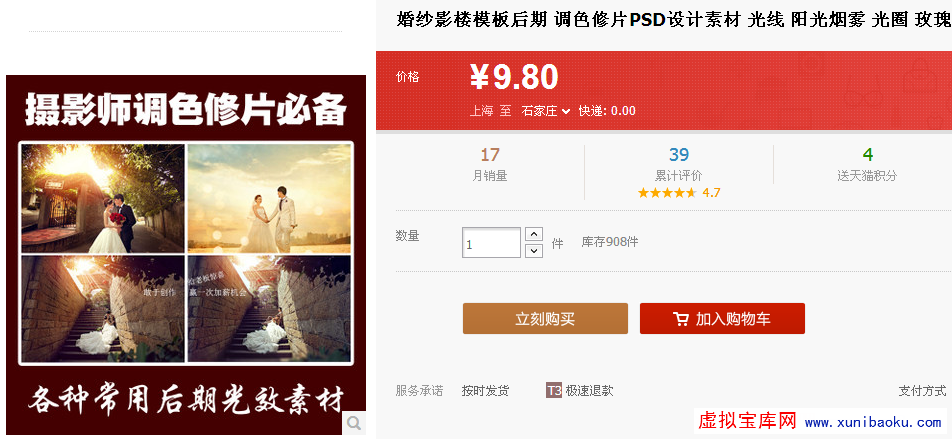
Task: Increase quantity with the up arrow
Action: click(534, 234)
